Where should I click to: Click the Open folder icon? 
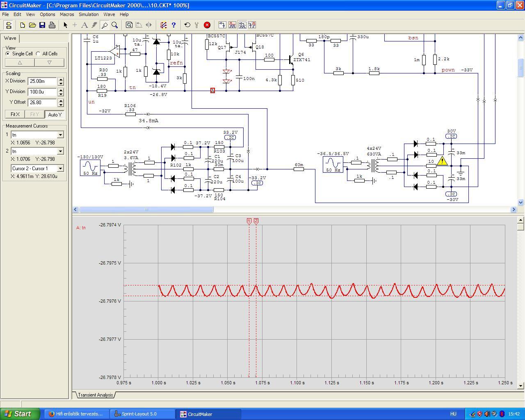click(32, 25)
